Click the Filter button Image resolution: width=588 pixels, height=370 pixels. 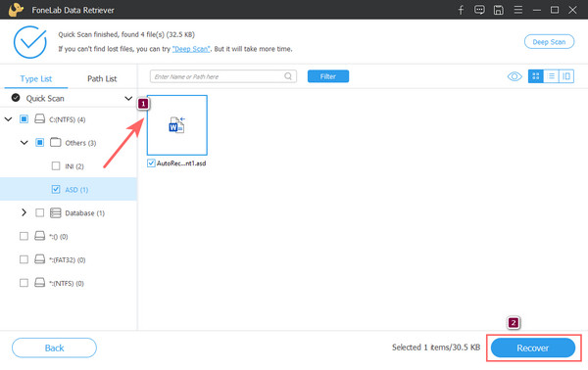tap(328, 76)
